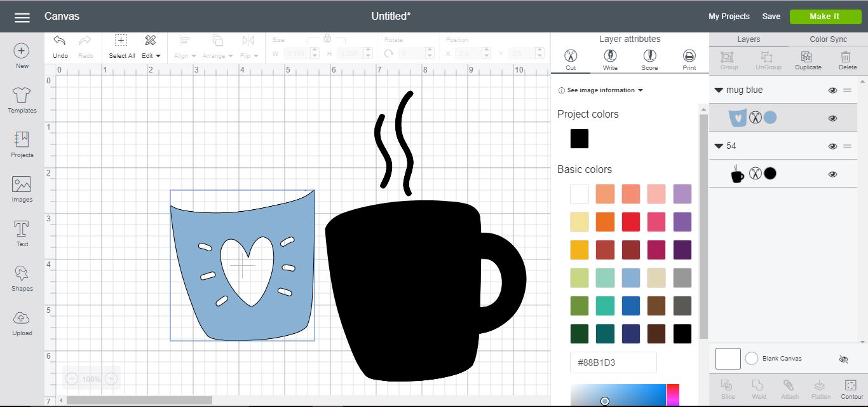Expand See image information

point(599,90)
